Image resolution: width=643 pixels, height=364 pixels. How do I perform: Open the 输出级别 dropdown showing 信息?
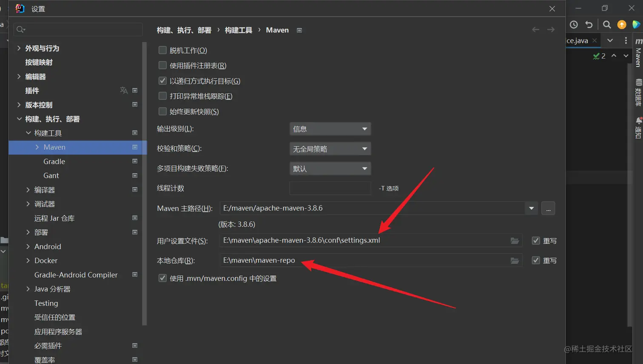(330, 129)
